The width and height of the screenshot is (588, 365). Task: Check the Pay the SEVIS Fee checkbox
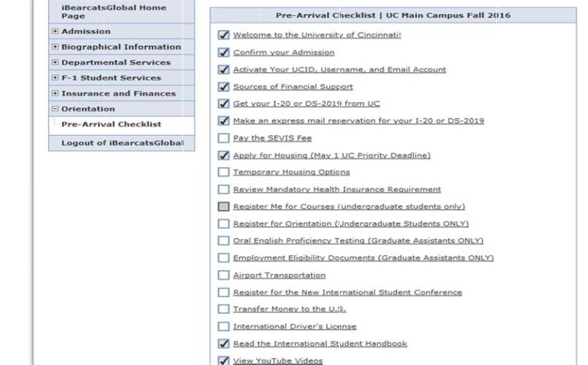[223, 138]
